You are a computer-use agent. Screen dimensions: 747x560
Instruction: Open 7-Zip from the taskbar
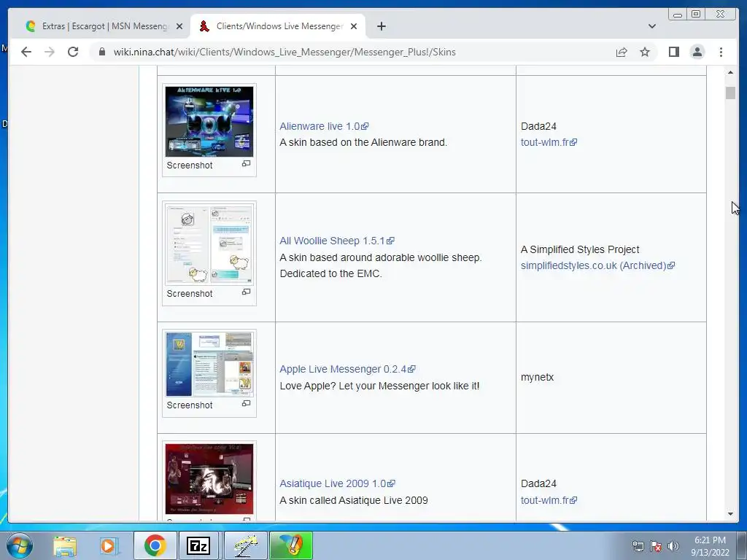(x=198, y=545)
